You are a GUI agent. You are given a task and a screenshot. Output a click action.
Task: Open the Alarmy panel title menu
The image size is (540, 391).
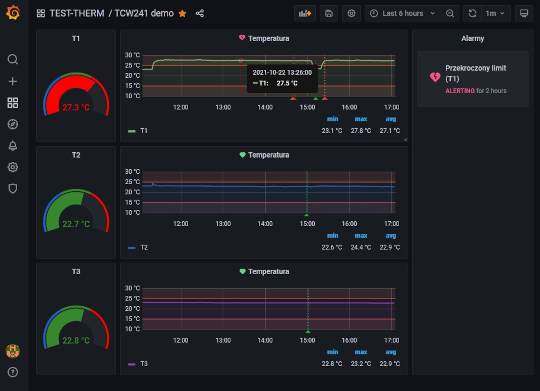(472, 38)
